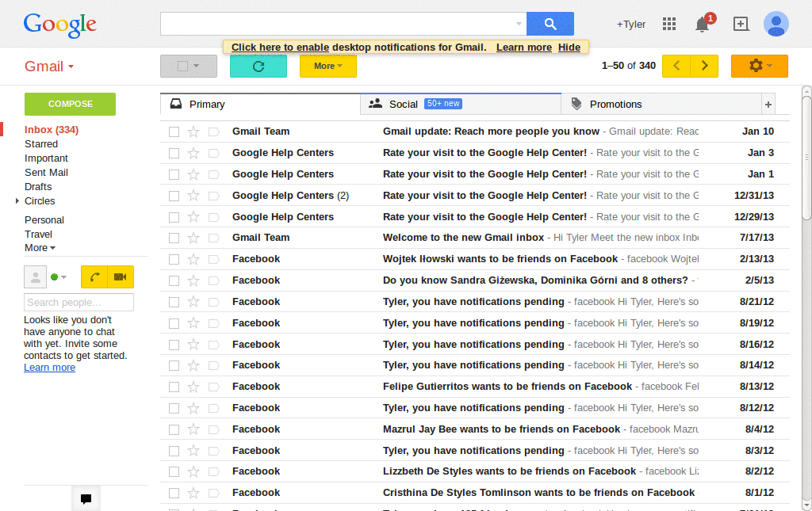The height and width of the screenshot is (511, 812).
Task: Open the Google apps grid
Action: pos(669,24)
